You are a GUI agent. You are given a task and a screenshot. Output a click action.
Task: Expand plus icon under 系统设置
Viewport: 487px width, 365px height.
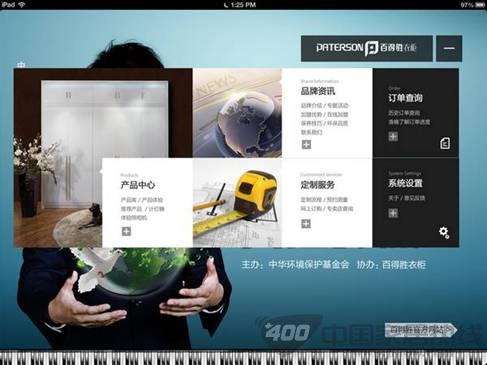(393, 213)
